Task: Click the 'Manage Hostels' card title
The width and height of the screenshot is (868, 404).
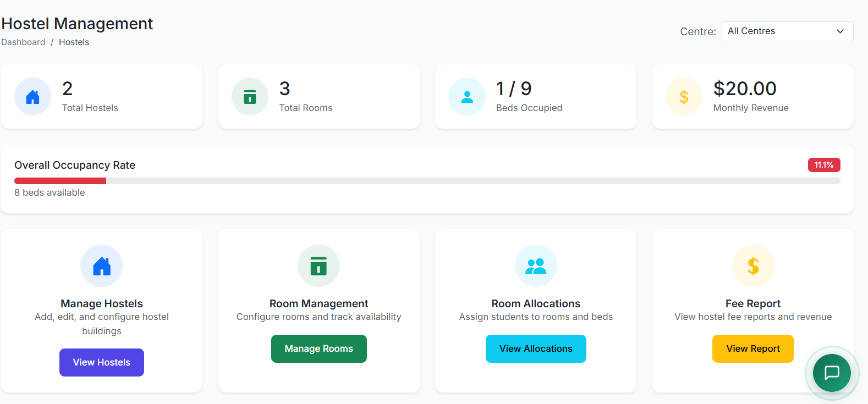Action: [x=102, y=303]
